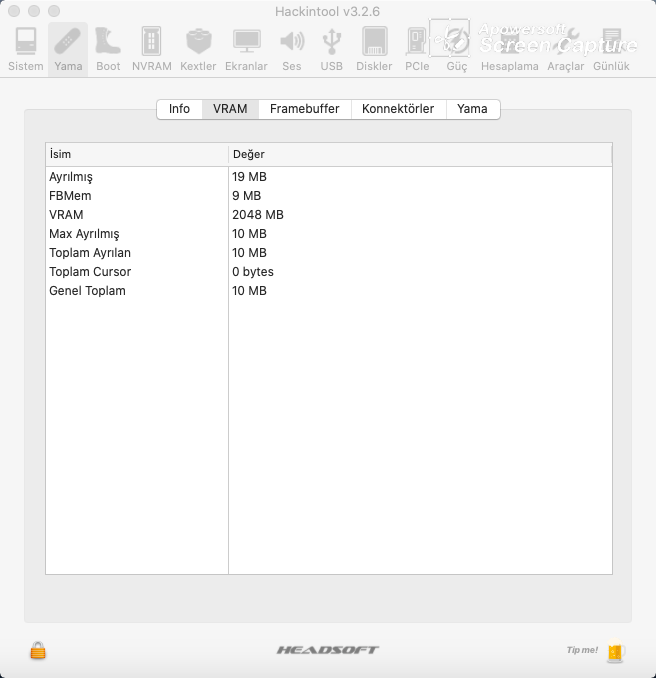Select the FBMem row

click(x=329, y=196)
